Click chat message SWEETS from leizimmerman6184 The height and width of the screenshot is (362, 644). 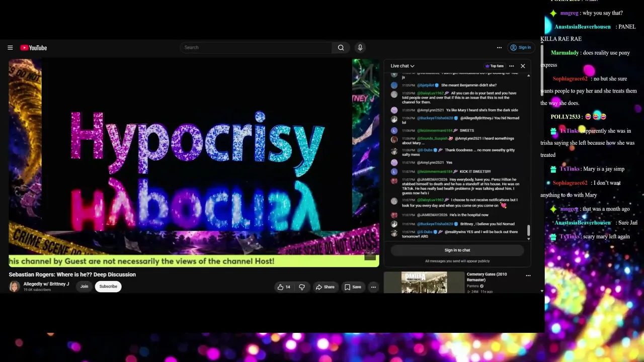[x=466, y=130]
